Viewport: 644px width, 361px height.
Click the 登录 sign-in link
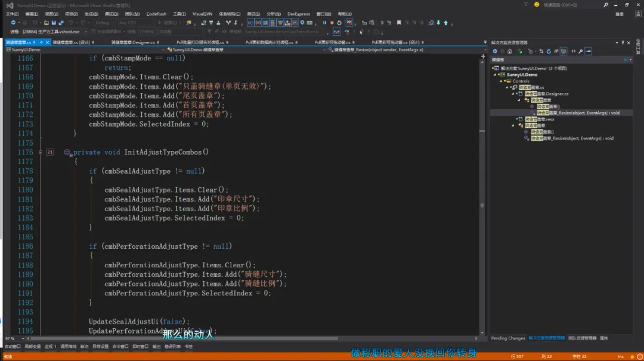[x=620, y=14]
